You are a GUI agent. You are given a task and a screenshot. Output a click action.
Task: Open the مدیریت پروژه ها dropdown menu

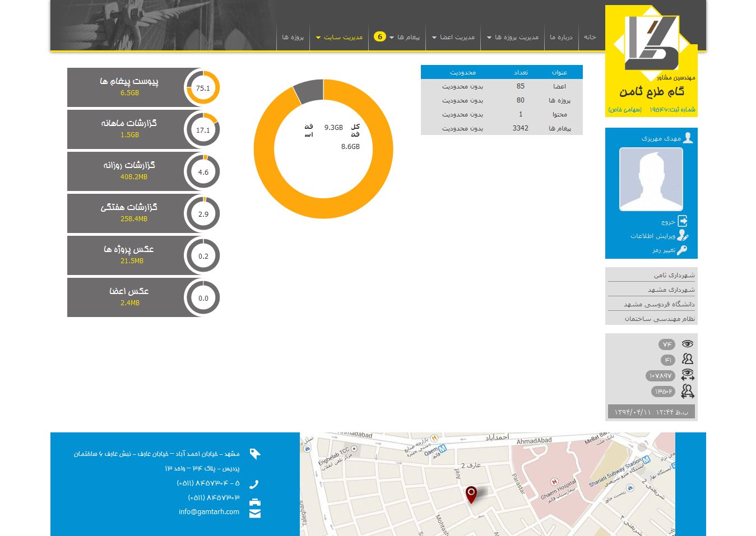[x=513, y=38]
